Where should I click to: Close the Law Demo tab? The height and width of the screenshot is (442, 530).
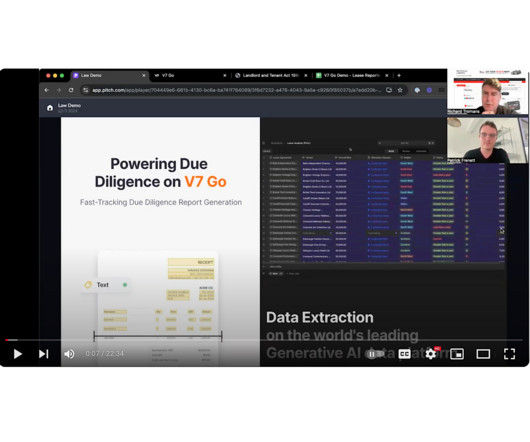pos(144,75)
